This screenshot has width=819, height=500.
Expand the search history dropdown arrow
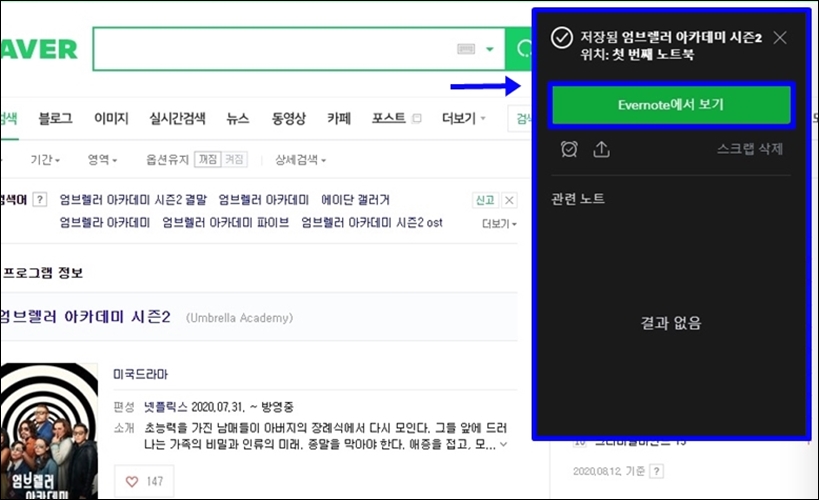click(489, 49)
